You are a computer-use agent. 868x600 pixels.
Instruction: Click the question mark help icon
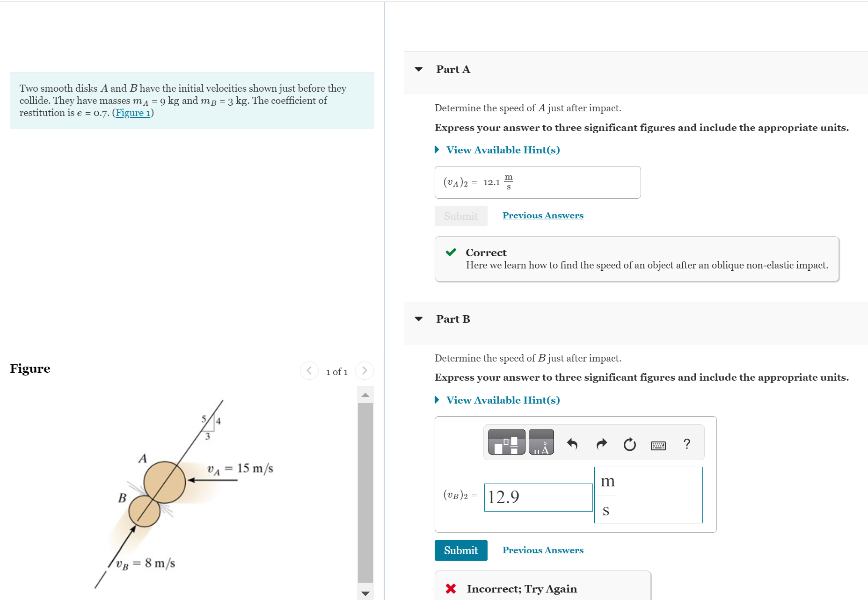pos(686,443)
